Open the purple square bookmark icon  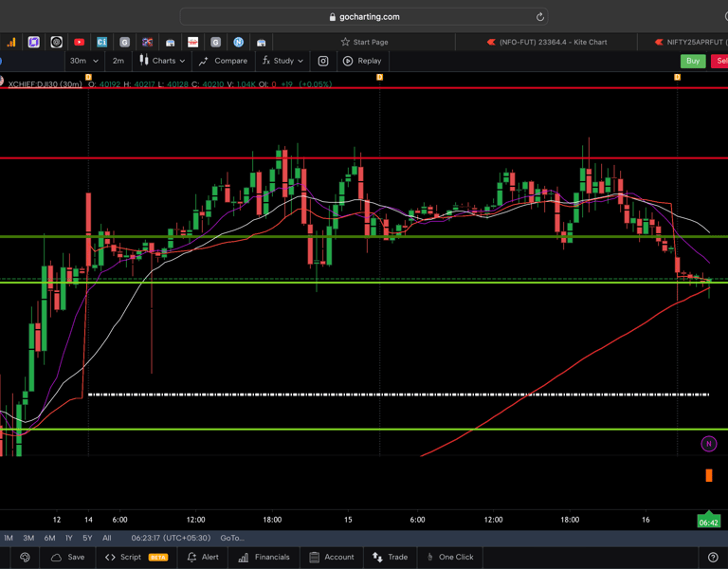(x=34, y=43)
